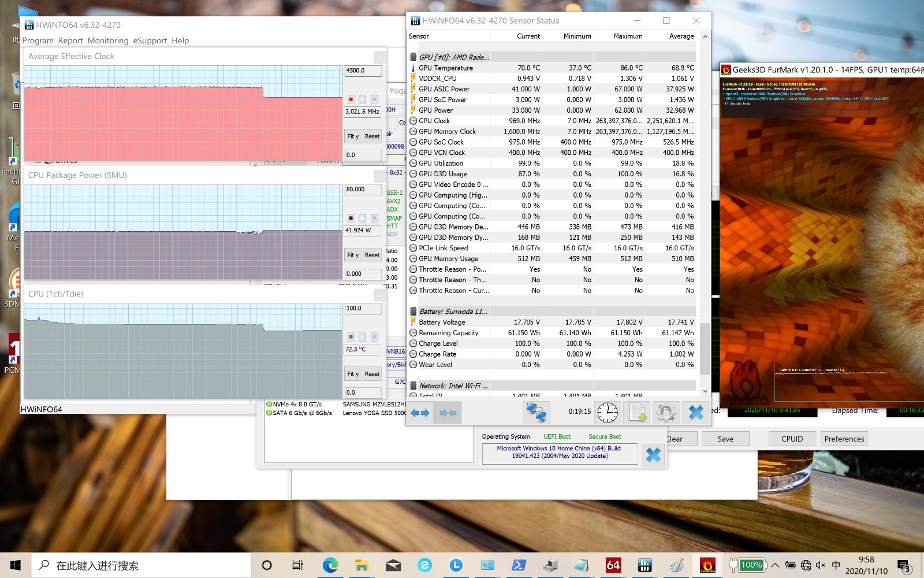Image resolution: width=924 pixels, height=578 pixels.
Task: Click the collapse columns arrows icon in Sensor Status
Action: (448, 413)
